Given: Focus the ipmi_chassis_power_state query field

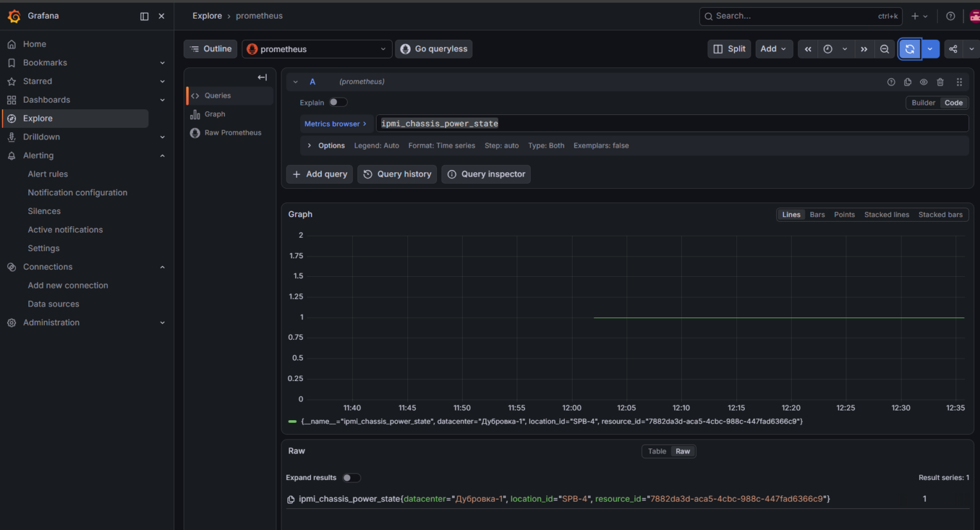Looking at the screenshot, I should click(672, 123).
